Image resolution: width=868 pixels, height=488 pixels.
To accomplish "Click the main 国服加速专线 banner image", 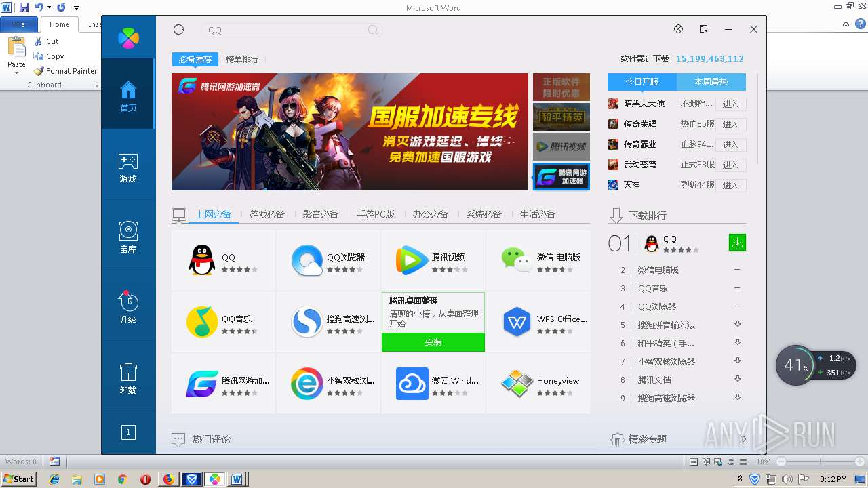I will pyautogui.click(x=349, y=131).
